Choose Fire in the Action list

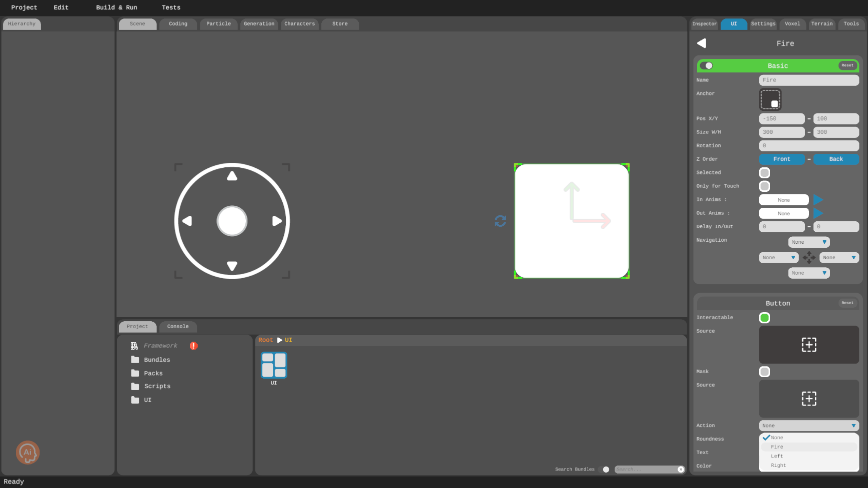777,447
